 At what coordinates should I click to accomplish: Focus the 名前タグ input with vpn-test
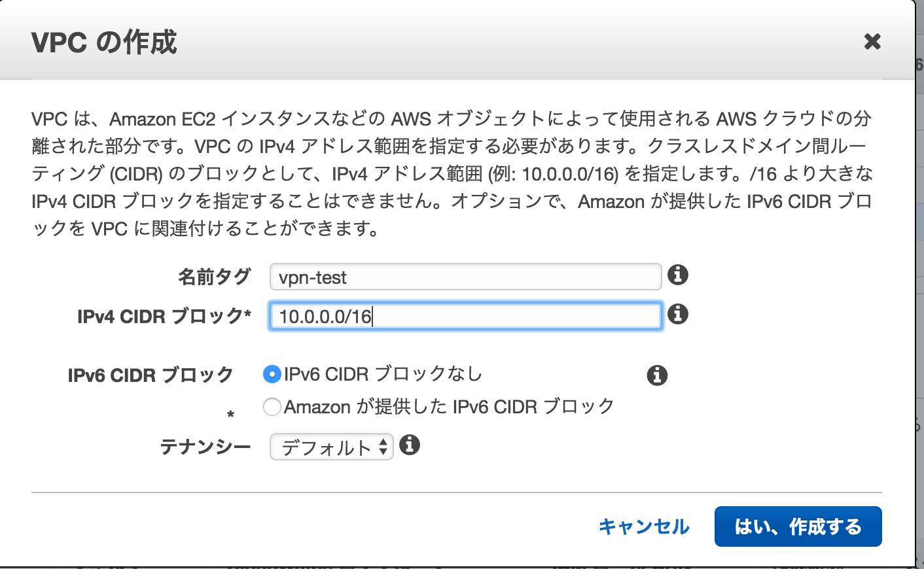pyautogui.click(x=466, y=277)
